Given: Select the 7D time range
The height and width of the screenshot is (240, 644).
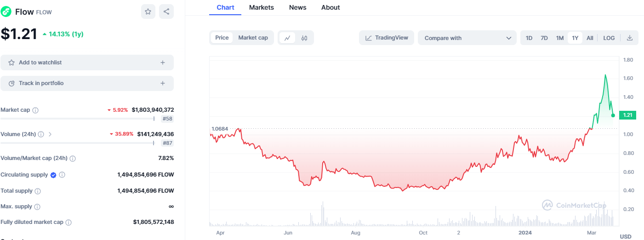Looking at the screenshot, I should [544, 38].
